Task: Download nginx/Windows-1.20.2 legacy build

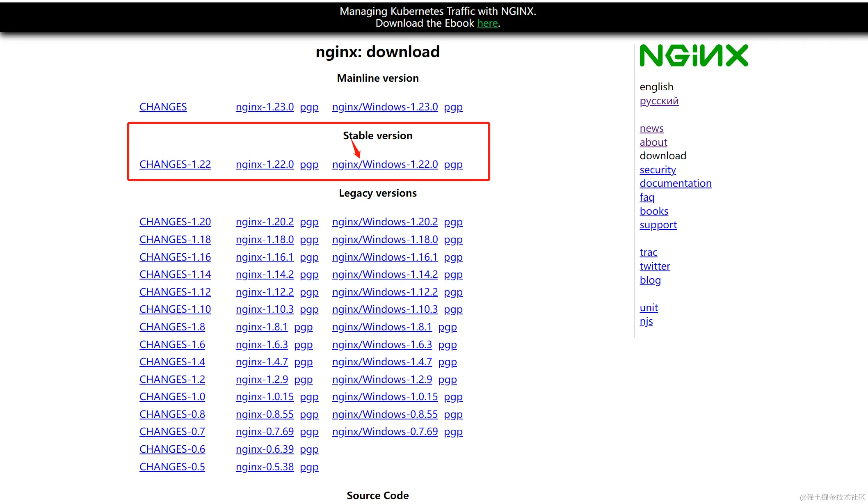Action: coord(385,222)
